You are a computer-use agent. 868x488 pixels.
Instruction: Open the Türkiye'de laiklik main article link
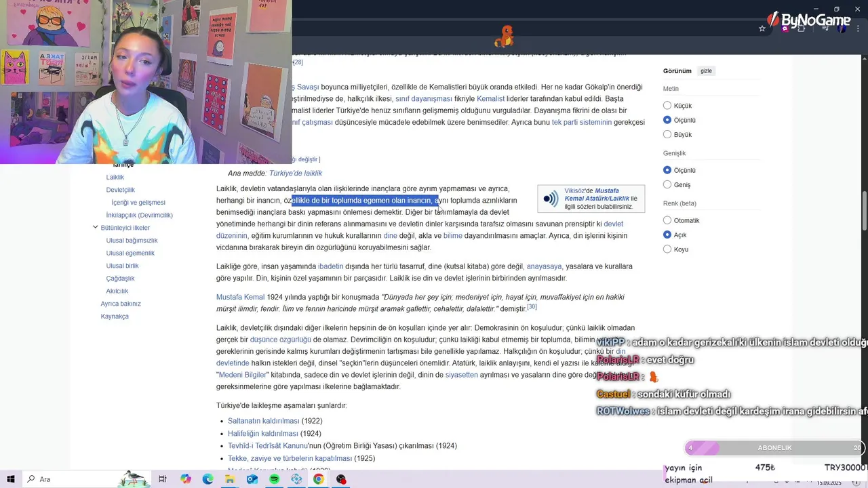[x=296, y=174]
